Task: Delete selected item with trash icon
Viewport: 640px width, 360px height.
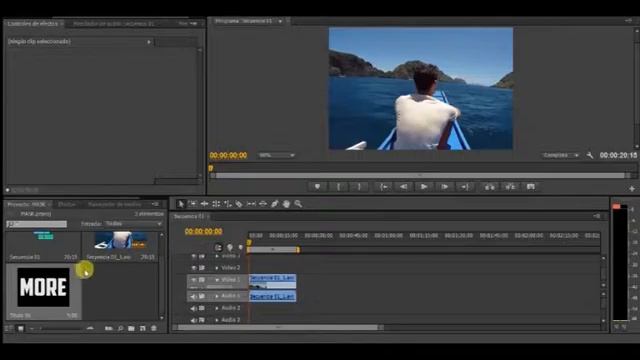Action: (x=153, y=328)
